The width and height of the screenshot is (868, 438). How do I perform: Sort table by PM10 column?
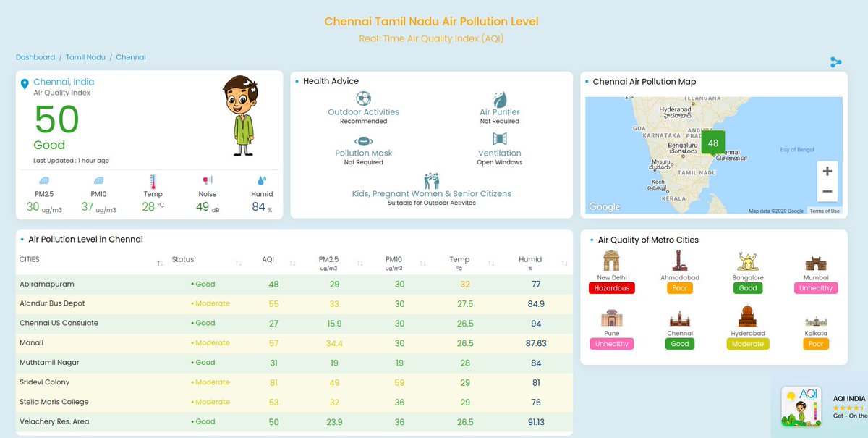[x=422, y=264]
